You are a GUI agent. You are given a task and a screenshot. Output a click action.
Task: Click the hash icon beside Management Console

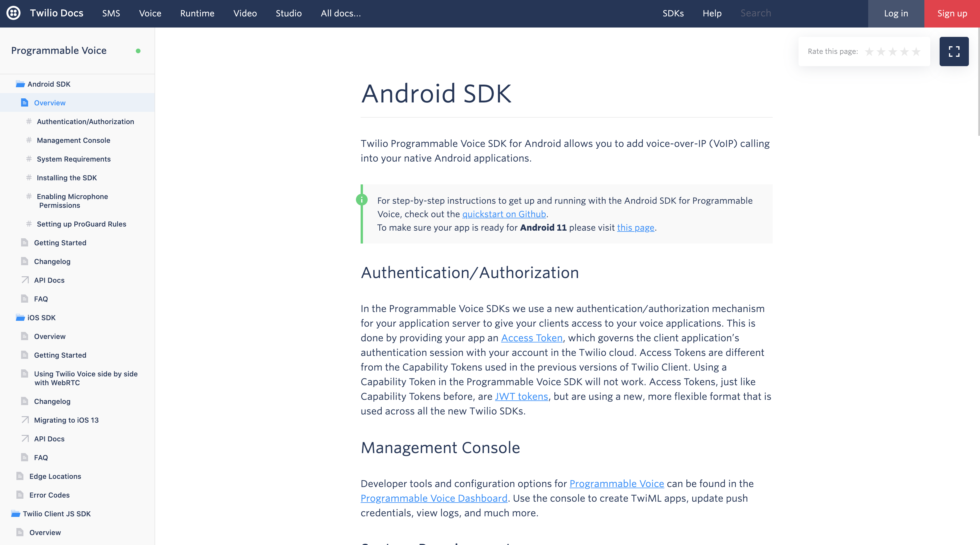29,140
